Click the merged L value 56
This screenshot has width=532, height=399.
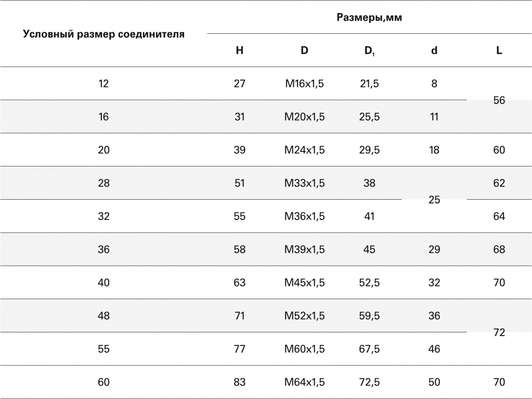499,100
